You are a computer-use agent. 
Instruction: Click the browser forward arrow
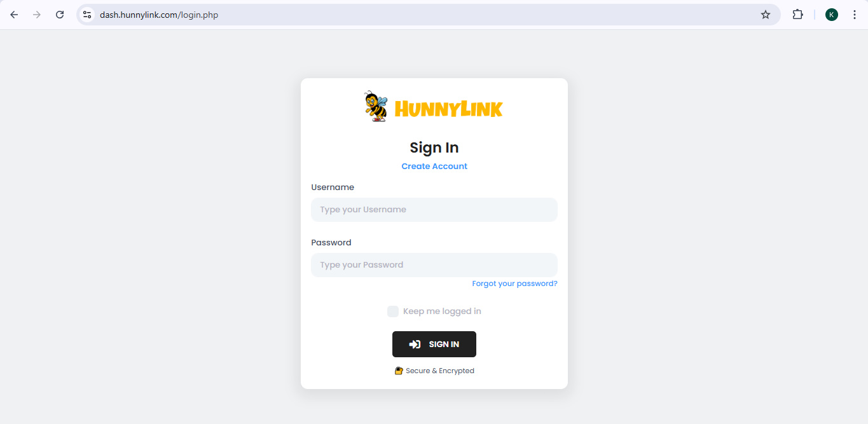pos(37,15)
